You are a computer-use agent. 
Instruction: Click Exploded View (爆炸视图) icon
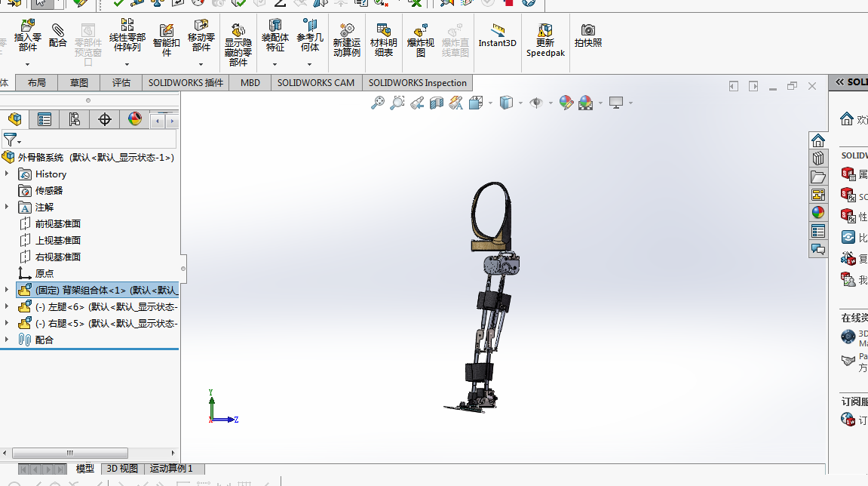pyautogui.click(x=421, y=40)
